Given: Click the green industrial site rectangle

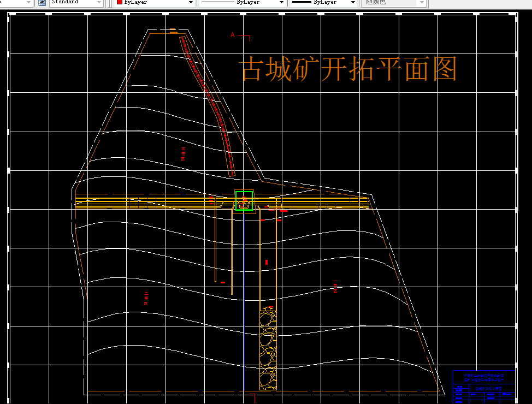Looking at the screenshot, I should [x=244, y=201].
